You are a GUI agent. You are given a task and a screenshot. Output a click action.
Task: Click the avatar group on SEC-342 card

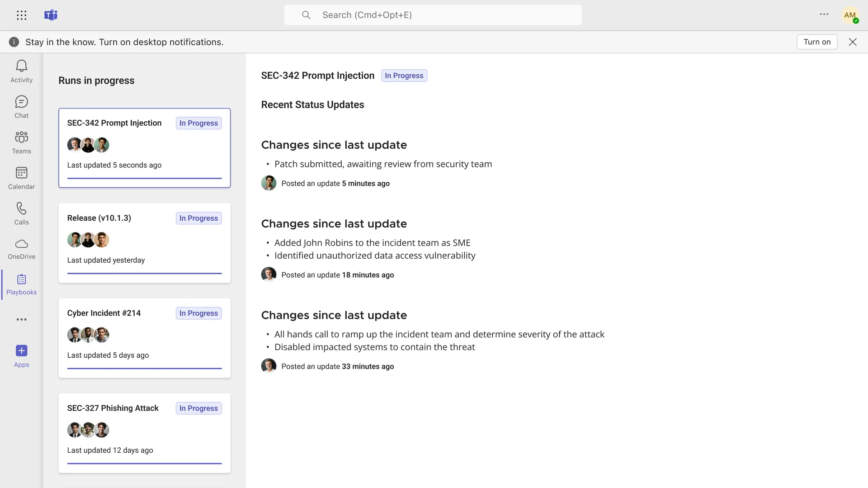pyautogui.click(x=88, y=145)
